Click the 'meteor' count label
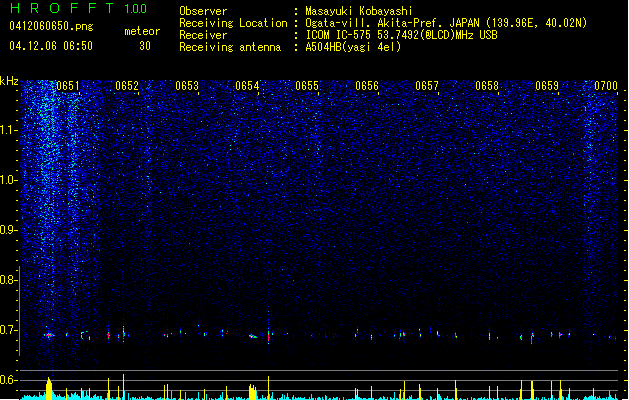Viewport: 629px width, 400px height. point(142,31)
